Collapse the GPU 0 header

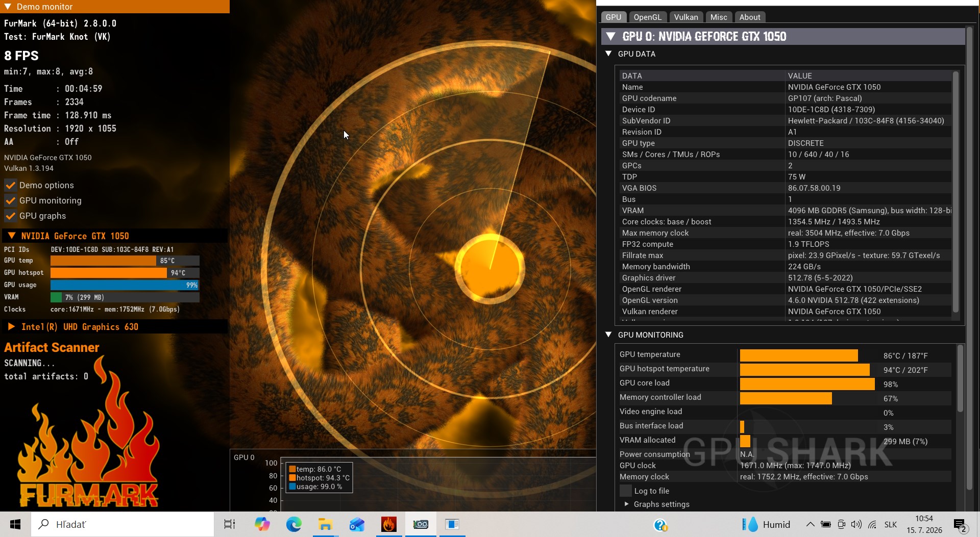610,36
